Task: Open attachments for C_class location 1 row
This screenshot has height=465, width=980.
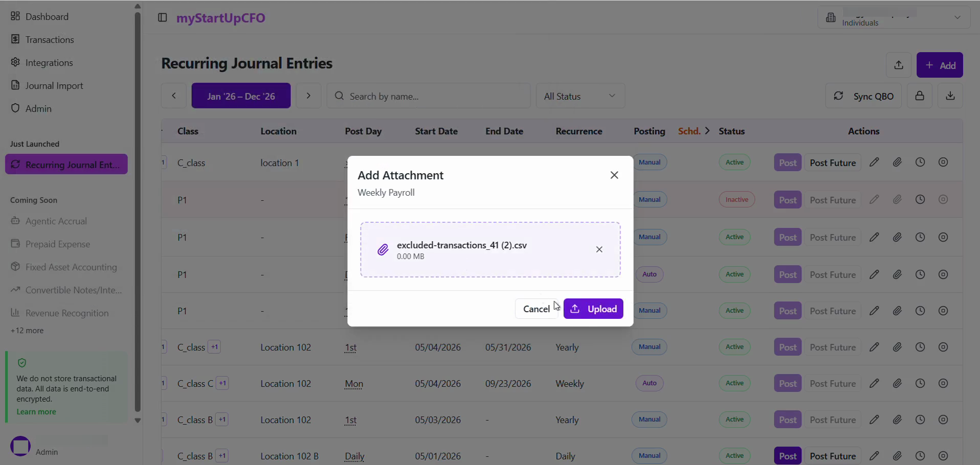Action: click(x=897, y=162)
